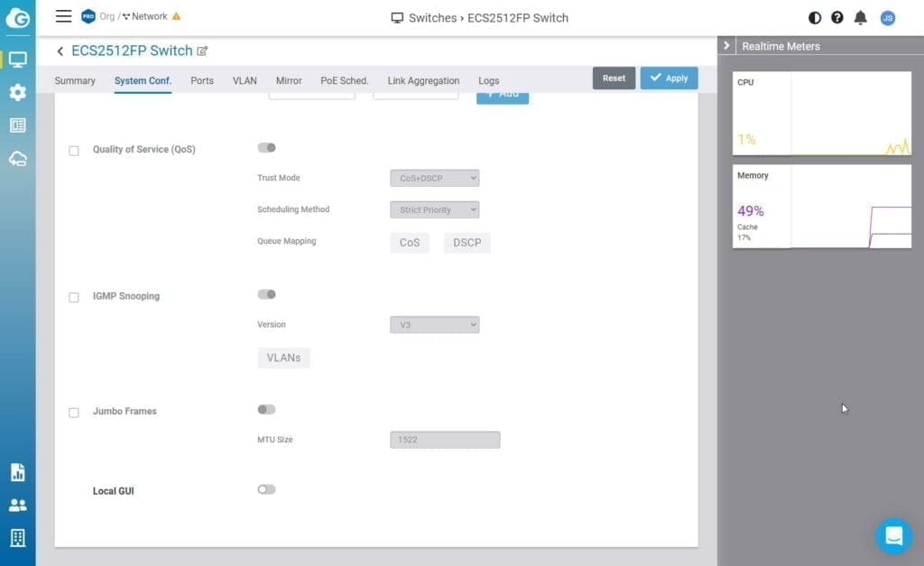Open the Link Aggregation tab
This screenshot has height=566, width=924.
423,80
